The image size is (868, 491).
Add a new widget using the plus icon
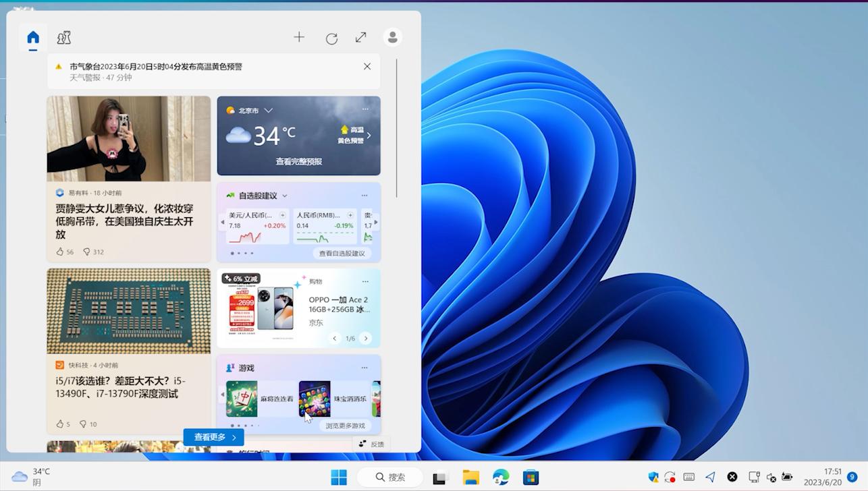click(299, 38)
